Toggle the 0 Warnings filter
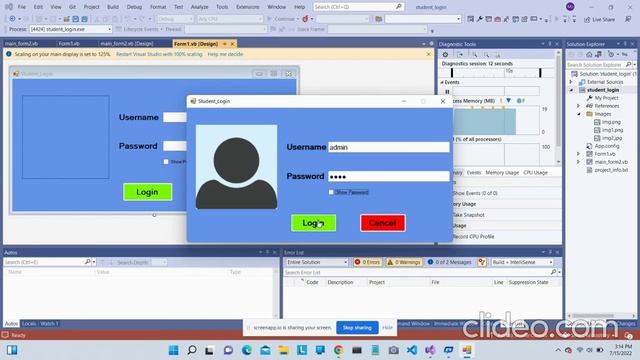The image size is (640, 360). (403, 262)
